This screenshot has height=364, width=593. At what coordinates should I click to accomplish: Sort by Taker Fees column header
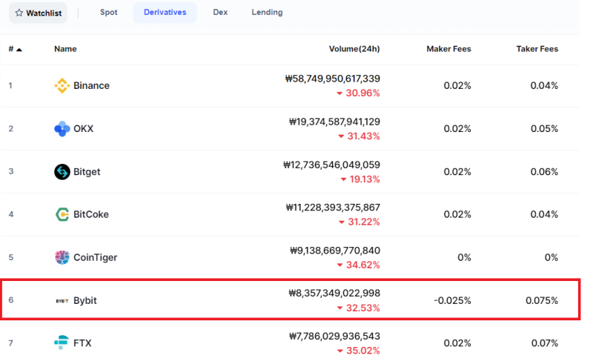coord(537,49)
